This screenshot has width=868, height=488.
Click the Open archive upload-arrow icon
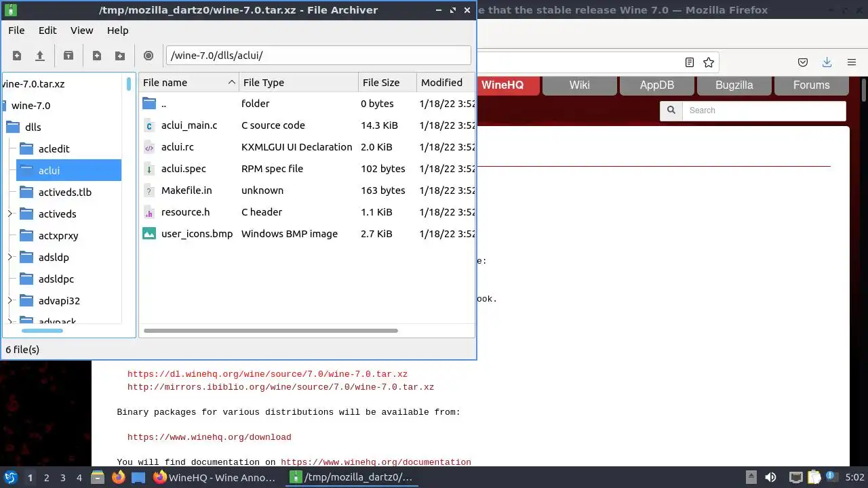40,56
